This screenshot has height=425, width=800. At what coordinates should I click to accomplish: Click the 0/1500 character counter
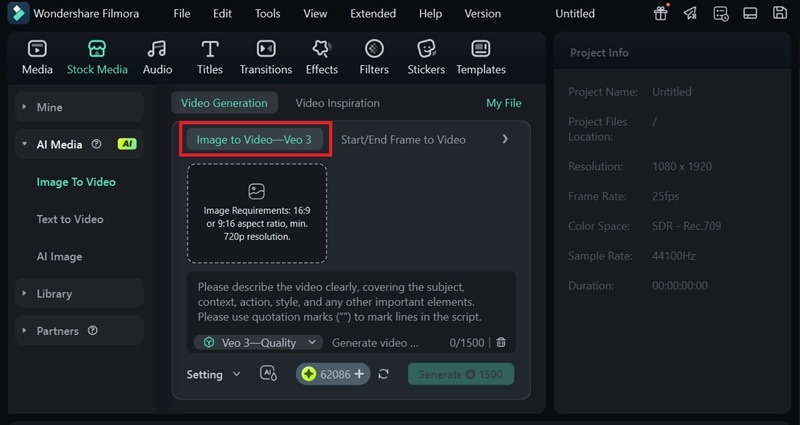tap(467, 343)
